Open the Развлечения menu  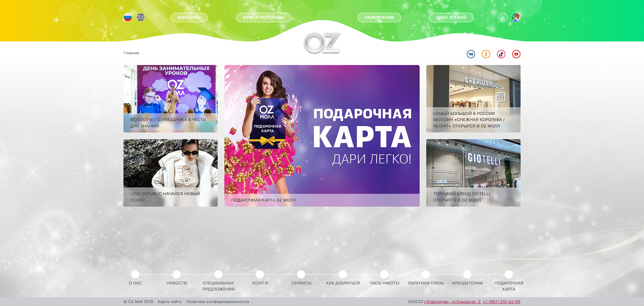(379, 18)
